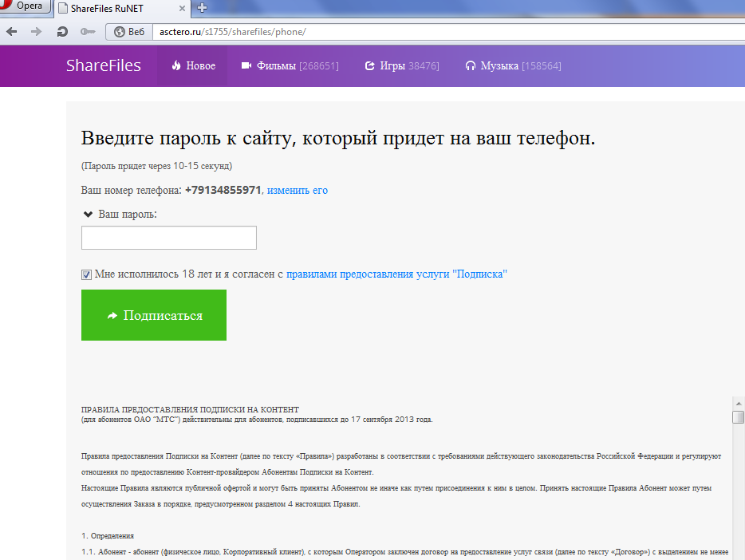Image resolution: width=745 pixels, height=560 pixels.
Task: Close the ShareFiles RuNET tab
Action: (x=182, y=9)
